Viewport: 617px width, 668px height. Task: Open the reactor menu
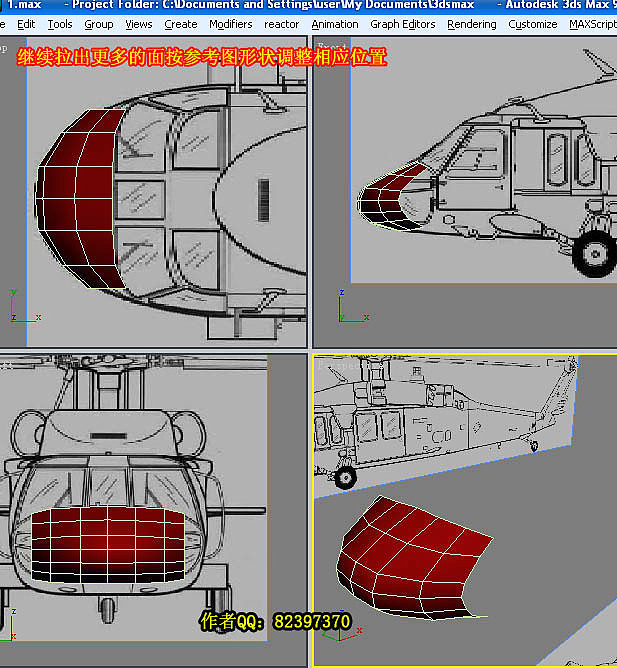(x=281, y=25)
